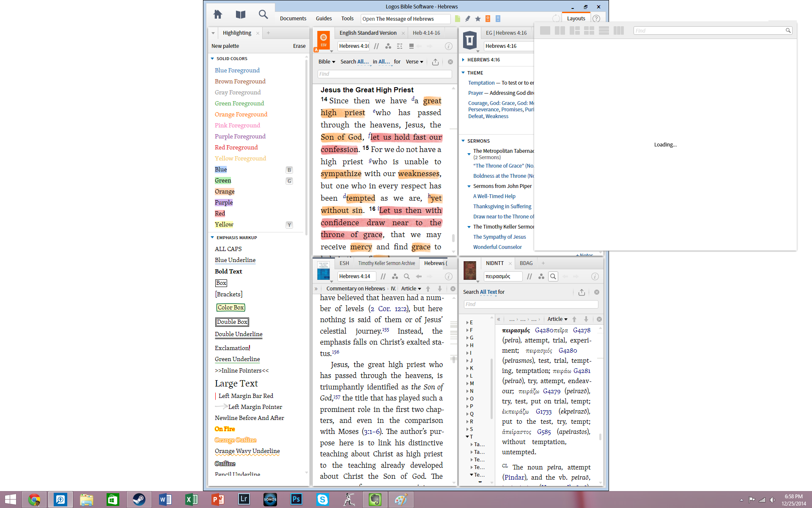
Task: Collapse the Sermons section
Action: pos(464,141)
